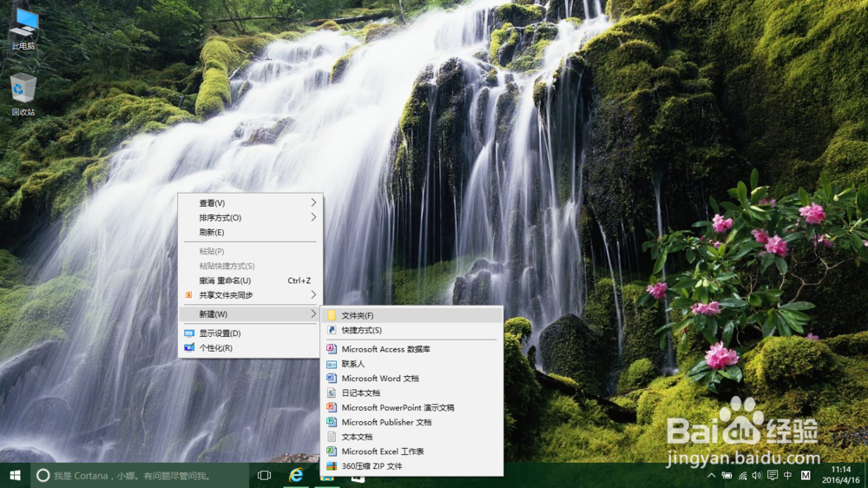The width and height of the screenshot is (868, 488).
Task: Launch Internet Explorer from the taskbar
Action: tap(296, 475)
